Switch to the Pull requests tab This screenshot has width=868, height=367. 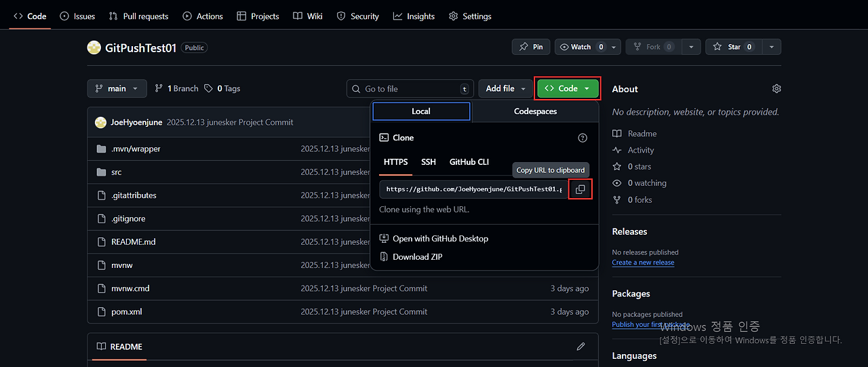pos(139,16)
